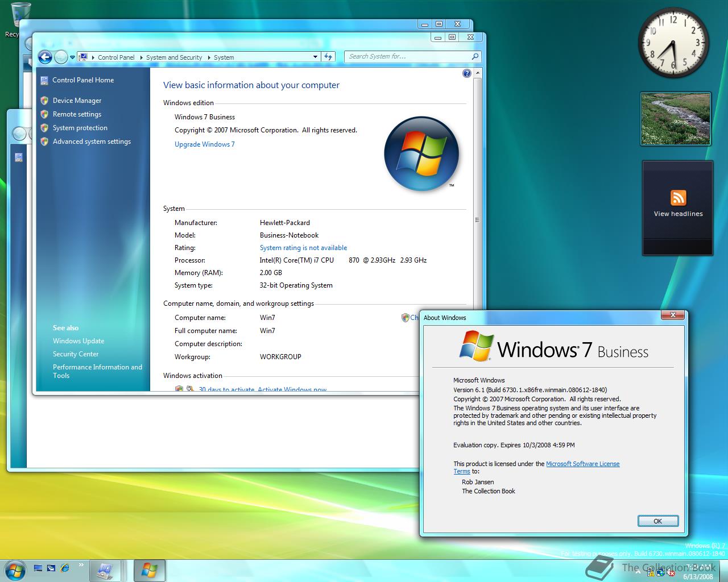728x582 pixels.
Task: Go to Control Panel Home
Action: [83, 80]
